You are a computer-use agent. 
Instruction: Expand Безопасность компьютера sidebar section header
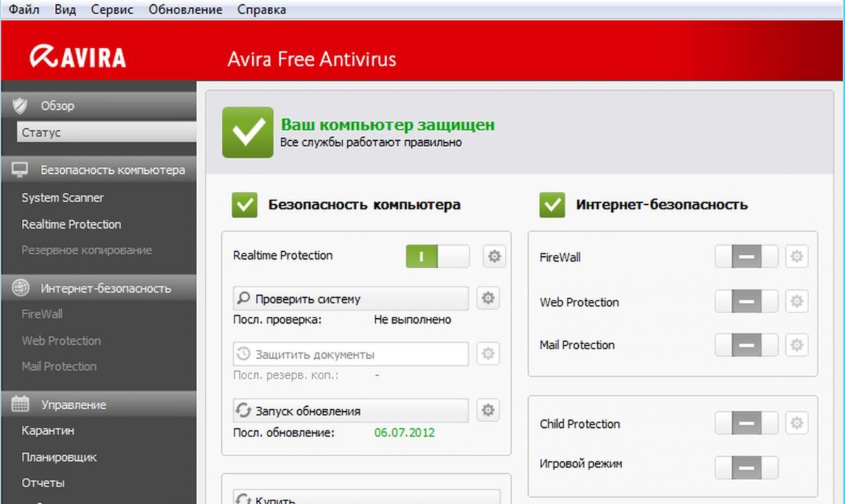click(99, 170)
